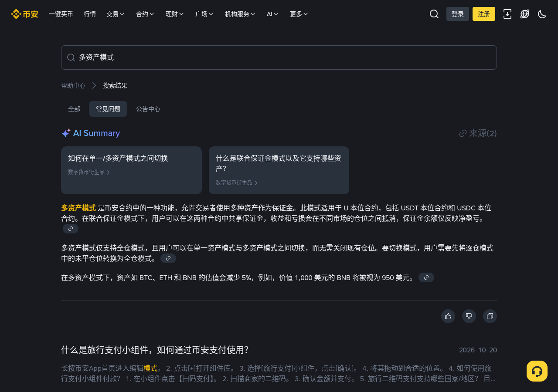558x392 pixels.
Task: Go to 帮助中心 breadcrumb link
Action: pyautogui.click(x=73, y=85)
